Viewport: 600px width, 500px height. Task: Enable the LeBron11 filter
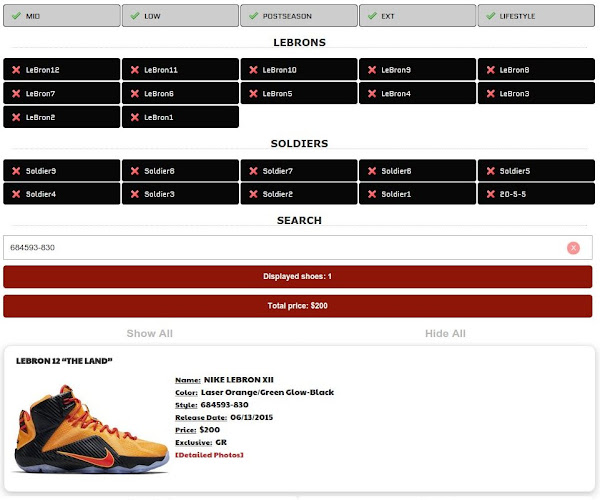(180, 70)
